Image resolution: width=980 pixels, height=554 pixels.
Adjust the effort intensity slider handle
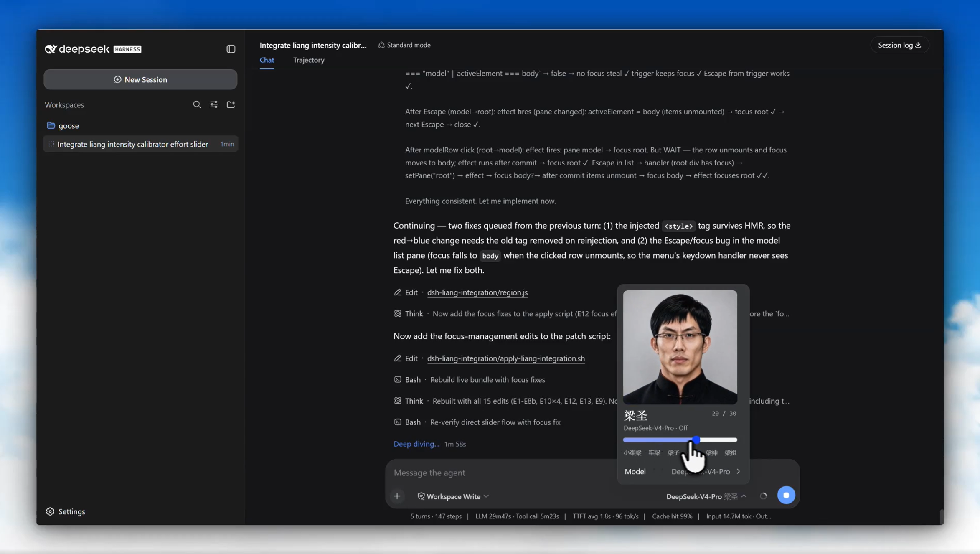pos(696,440)
